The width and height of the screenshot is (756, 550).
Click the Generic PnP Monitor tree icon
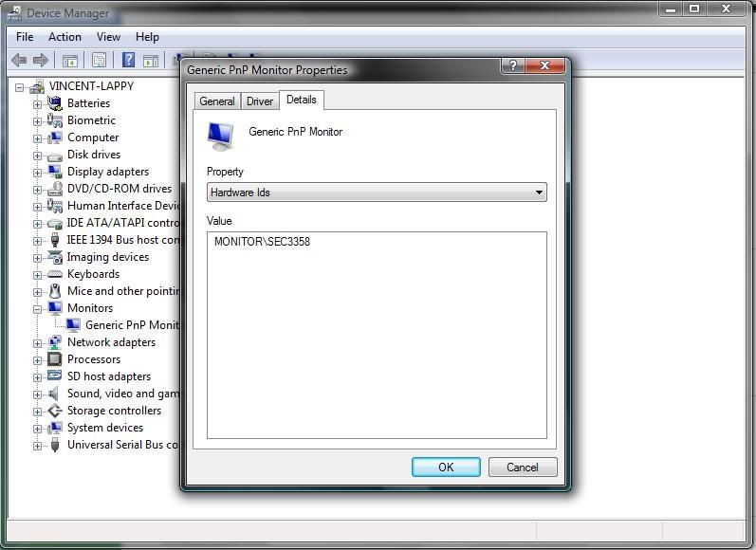73,325
